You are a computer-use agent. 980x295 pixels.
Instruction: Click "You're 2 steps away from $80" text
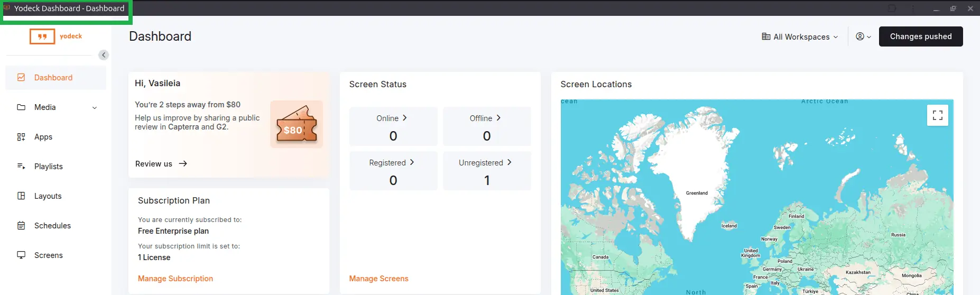[188, 105]
